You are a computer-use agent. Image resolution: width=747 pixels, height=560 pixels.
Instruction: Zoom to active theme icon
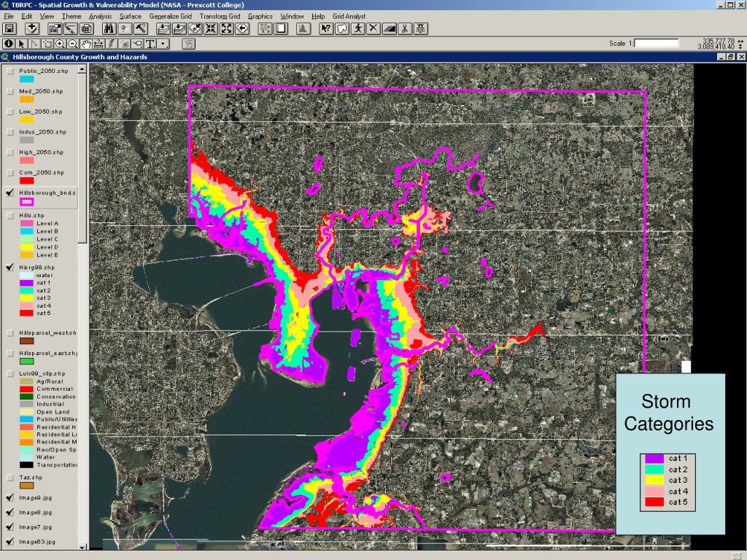coord(179,29)
